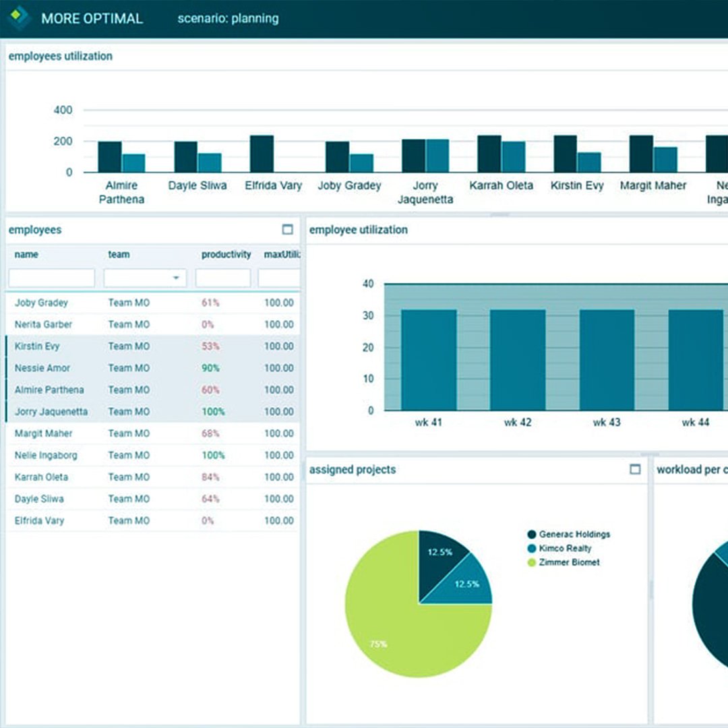
Task: Click the name filter input field
Action: click(x=51, y=278)
